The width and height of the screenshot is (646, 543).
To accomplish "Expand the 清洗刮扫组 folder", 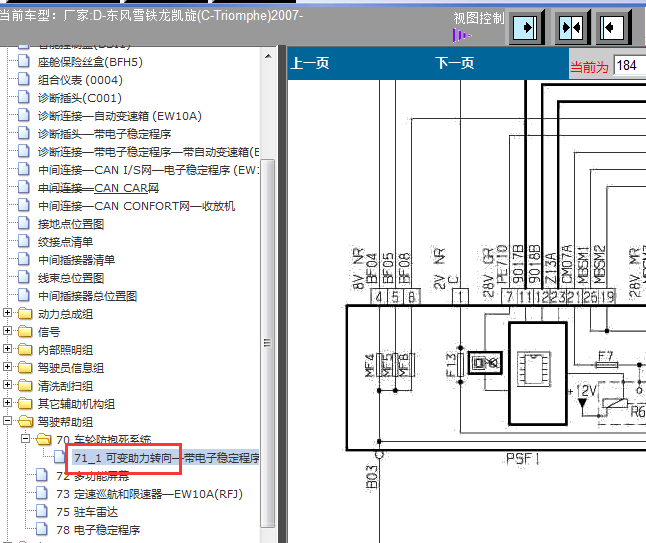I will 7,385.
